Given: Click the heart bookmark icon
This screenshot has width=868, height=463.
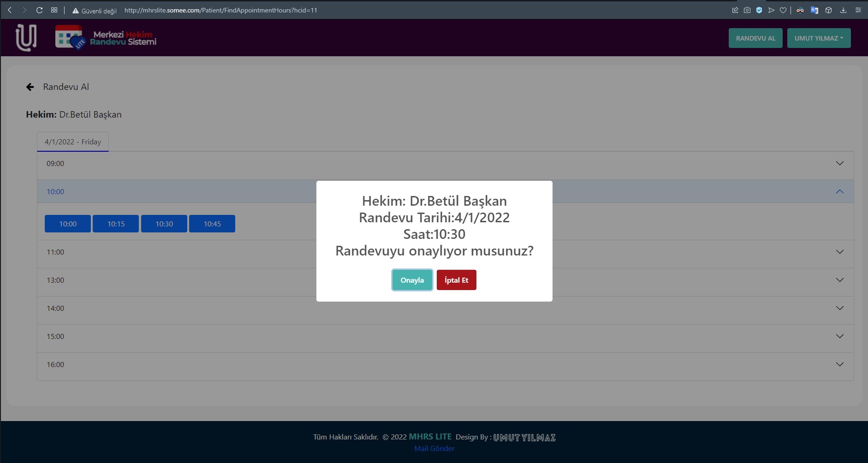Looking at the screenshot, I should 783,10.
